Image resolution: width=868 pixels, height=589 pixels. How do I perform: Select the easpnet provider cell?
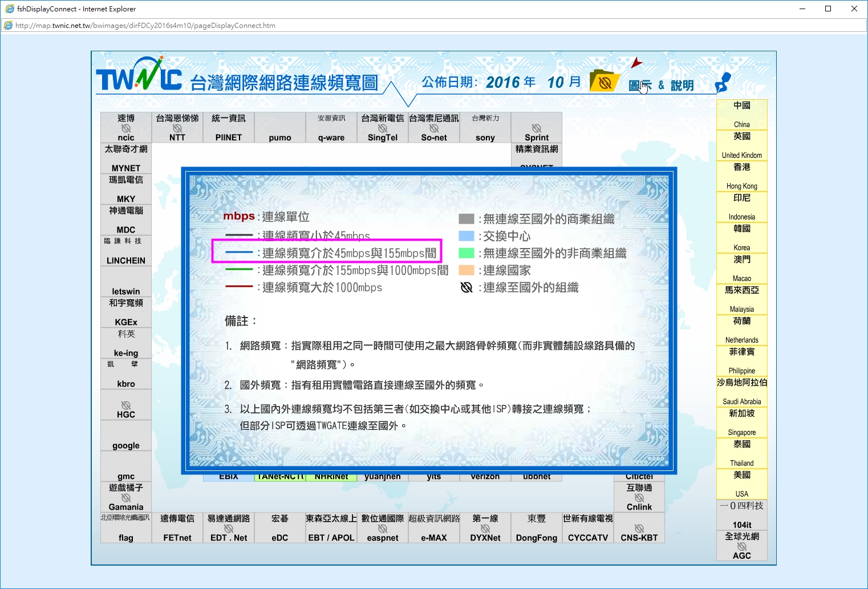pos(383,527)
